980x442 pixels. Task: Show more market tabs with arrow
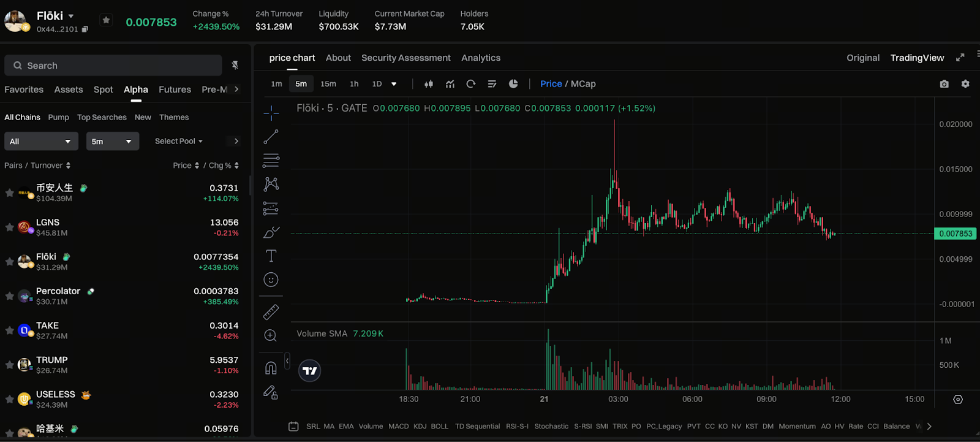(236, 90)
